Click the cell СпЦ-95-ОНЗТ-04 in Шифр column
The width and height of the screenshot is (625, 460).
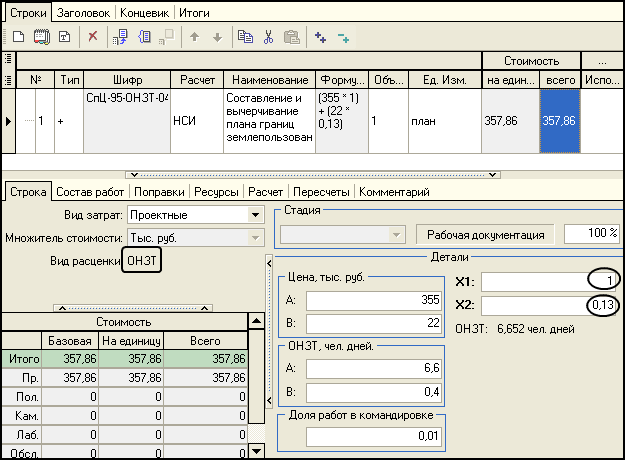point(127,121)
